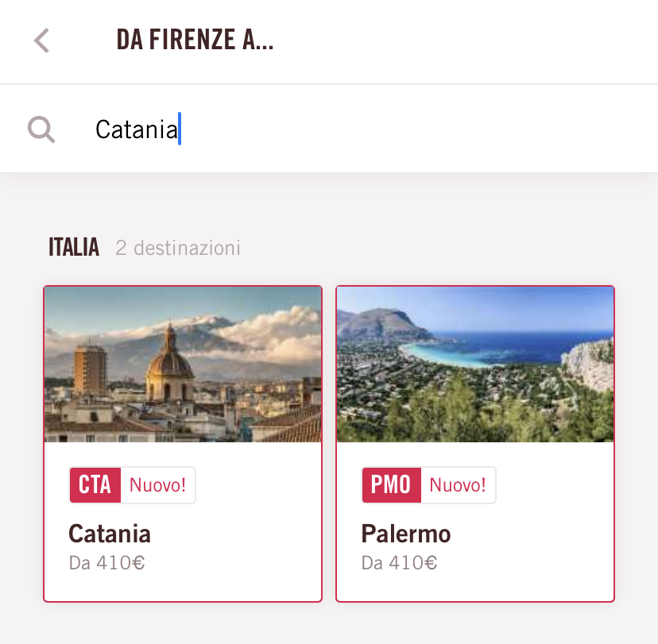Click the magnifying glass search icon
This screenshot has height=644, width=658.
click(x=41, y=129)
